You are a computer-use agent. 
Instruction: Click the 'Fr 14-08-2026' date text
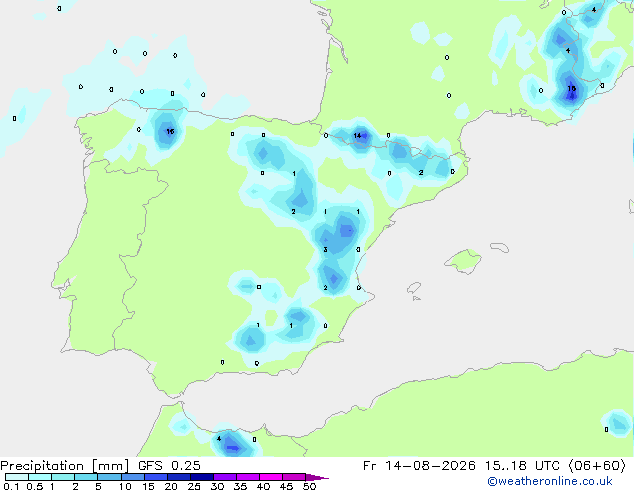click(x=419, y=466)
